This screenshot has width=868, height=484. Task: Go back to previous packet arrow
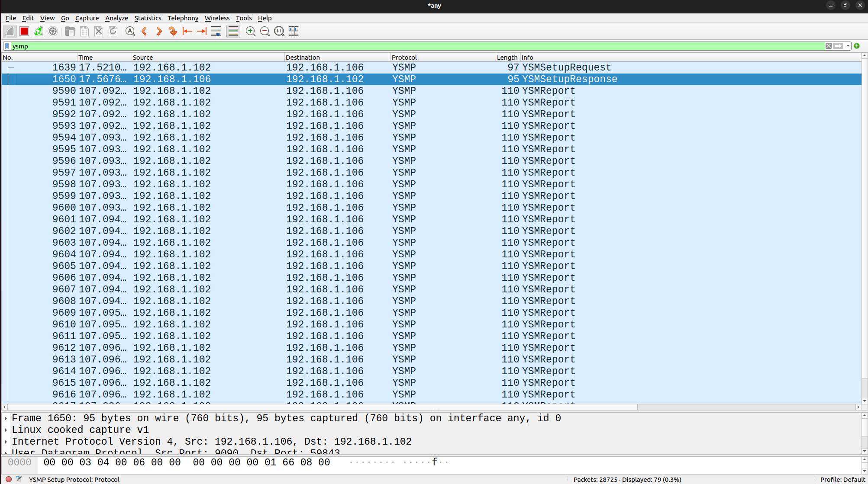click(x=145, y=31)
